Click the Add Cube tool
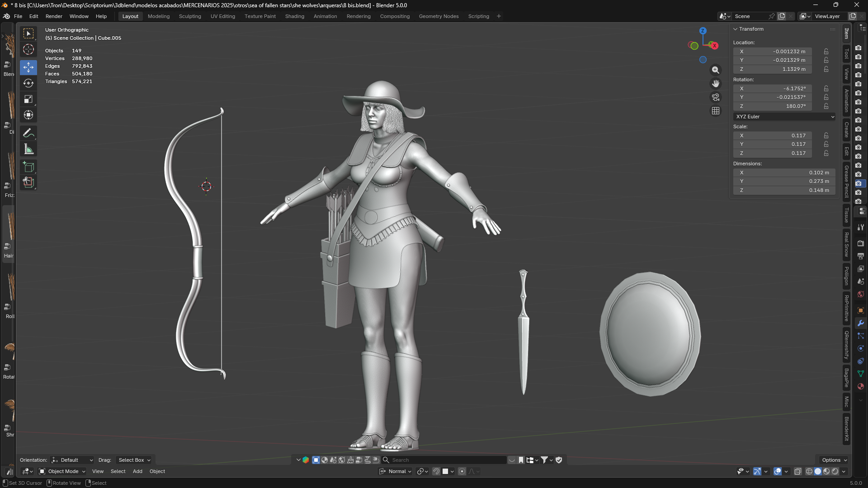The height and width of the screenshot is (488, 868). 28,167
